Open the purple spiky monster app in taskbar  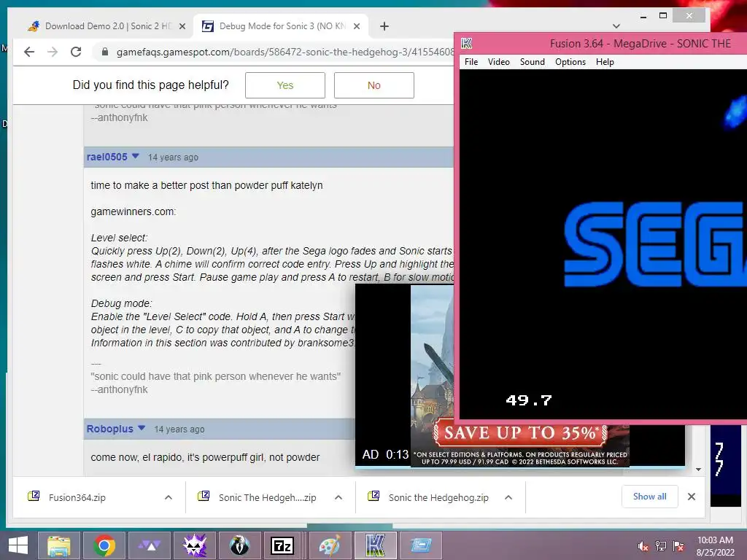195,545
